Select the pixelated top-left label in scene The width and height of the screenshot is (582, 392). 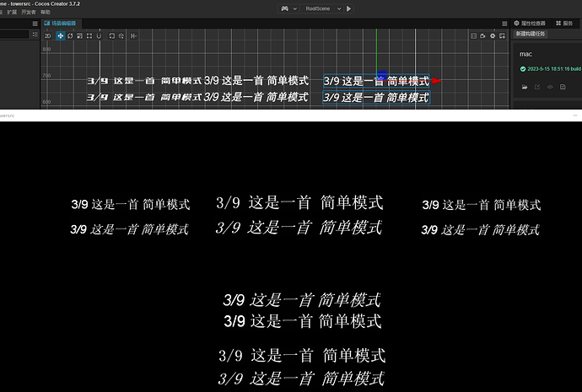[x=144, y=81]
